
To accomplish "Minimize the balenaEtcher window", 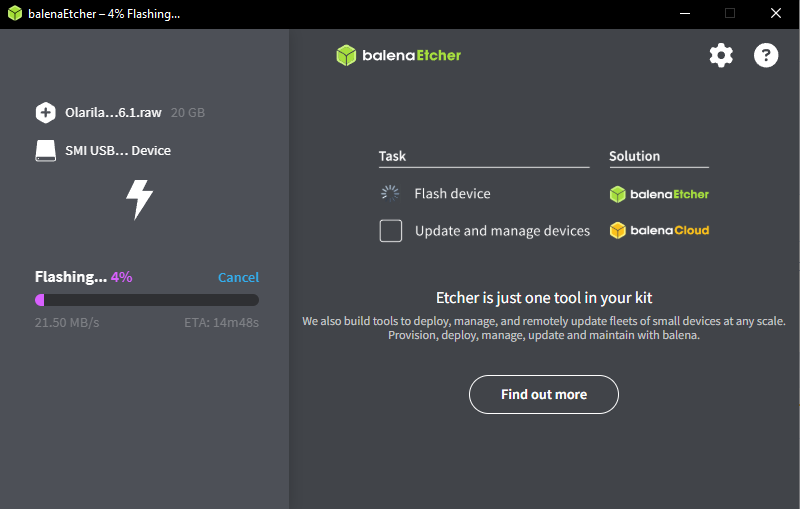I will point(685,14).
